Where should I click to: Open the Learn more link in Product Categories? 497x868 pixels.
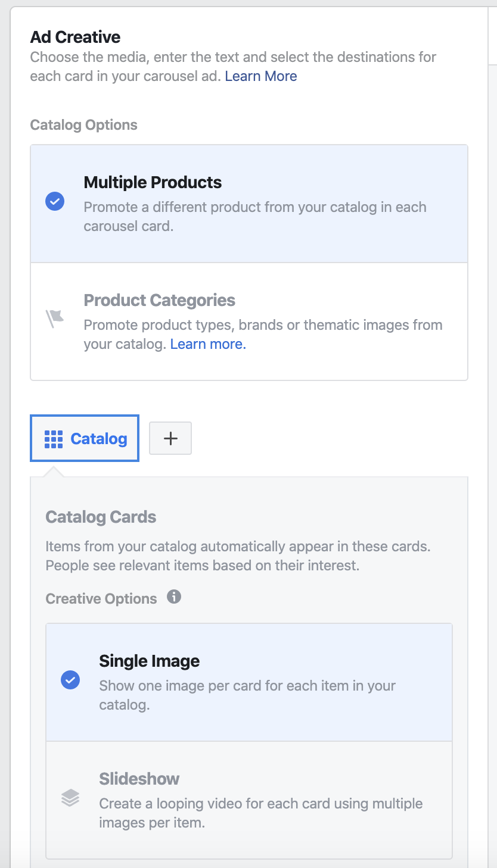(208, 344)
